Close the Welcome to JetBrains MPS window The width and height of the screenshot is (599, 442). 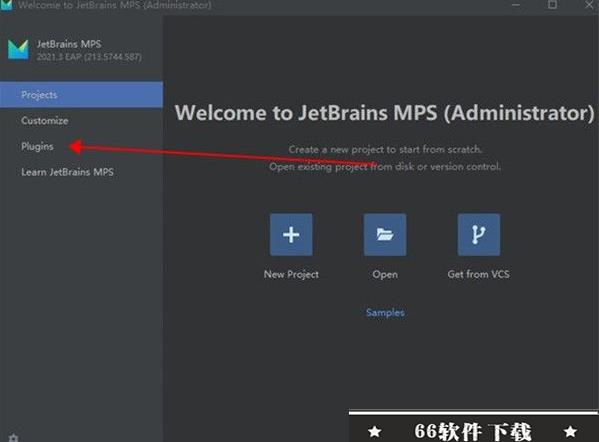tap(589, 5)
